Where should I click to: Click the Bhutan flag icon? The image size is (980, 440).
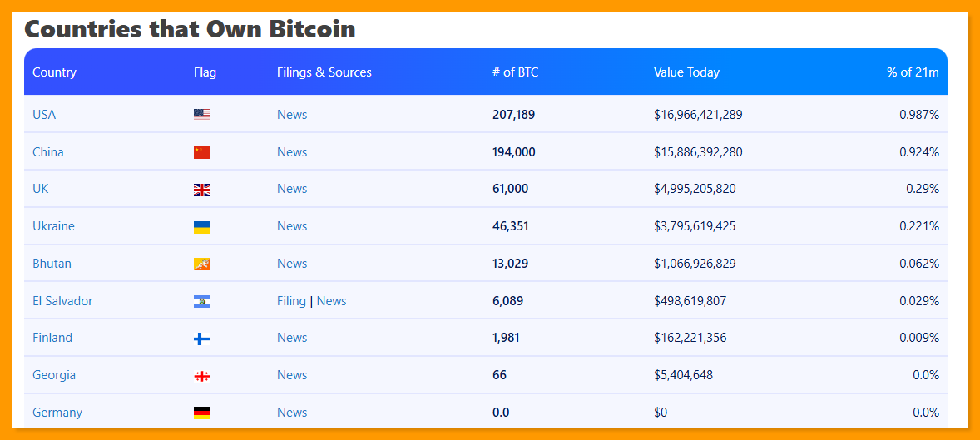(202, 264)
